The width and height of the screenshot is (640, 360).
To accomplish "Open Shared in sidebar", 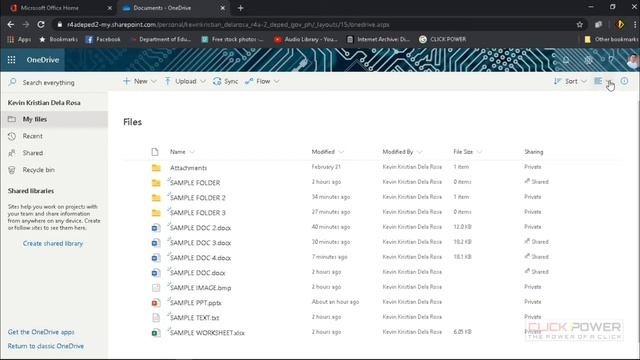I will coord(54,153).
